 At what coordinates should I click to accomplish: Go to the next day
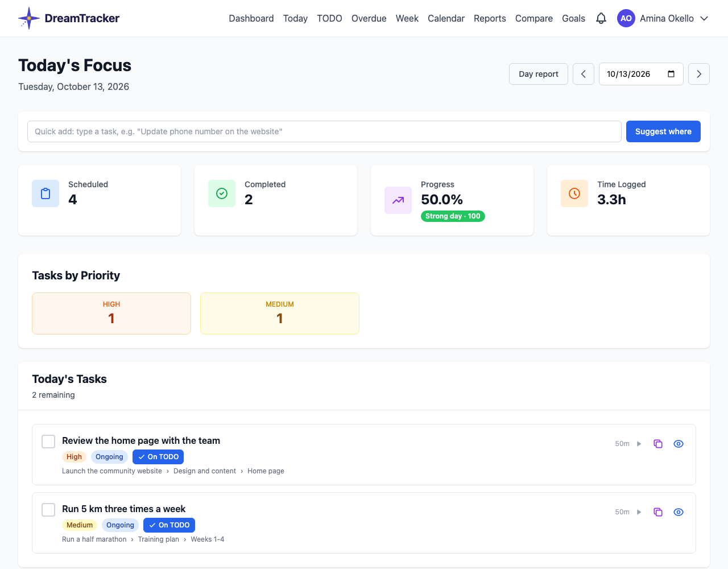click(x=699, y=74)
